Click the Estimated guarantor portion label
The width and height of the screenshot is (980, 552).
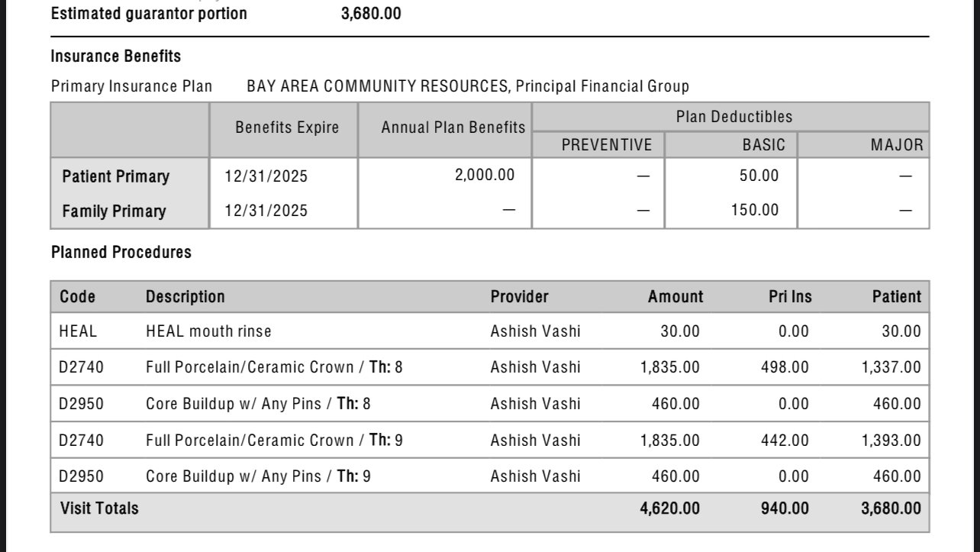coord(149,14)
